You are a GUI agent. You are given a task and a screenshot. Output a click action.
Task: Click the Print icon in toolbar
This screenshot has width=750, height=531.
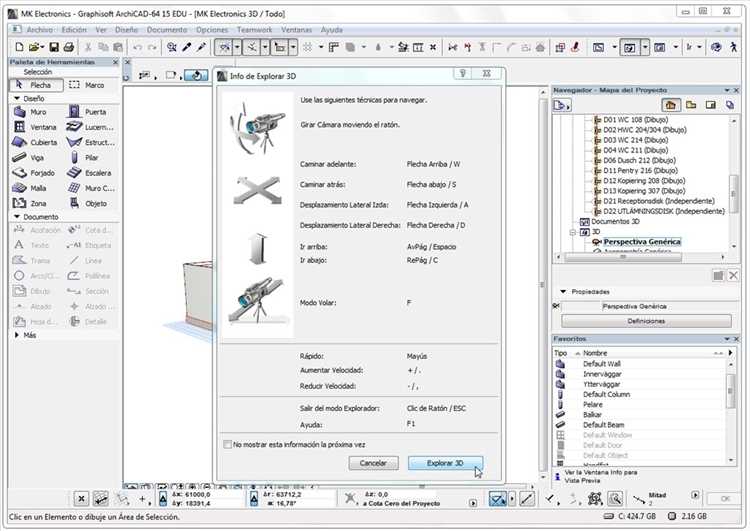pos(69,47)
